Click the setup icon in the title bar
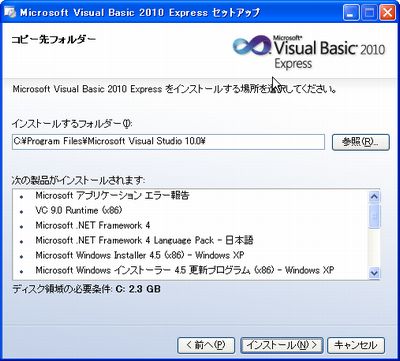The width and height of the screenshot is (400, 361). [11, 13]
